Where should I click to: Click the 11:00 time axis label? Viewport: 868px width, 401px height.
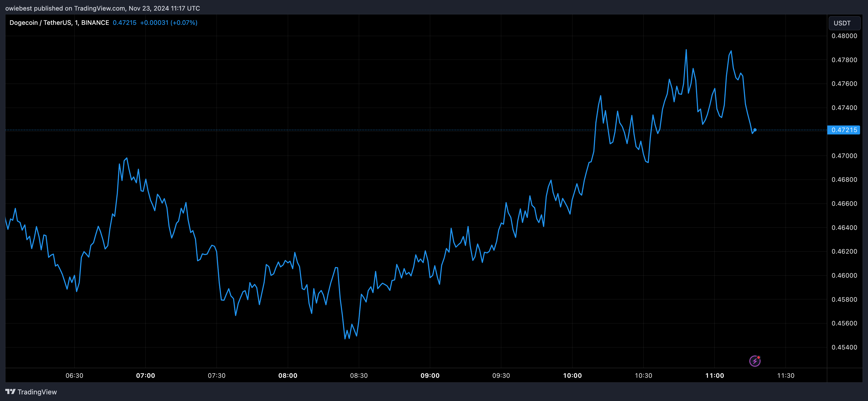(x=715, y=375)
